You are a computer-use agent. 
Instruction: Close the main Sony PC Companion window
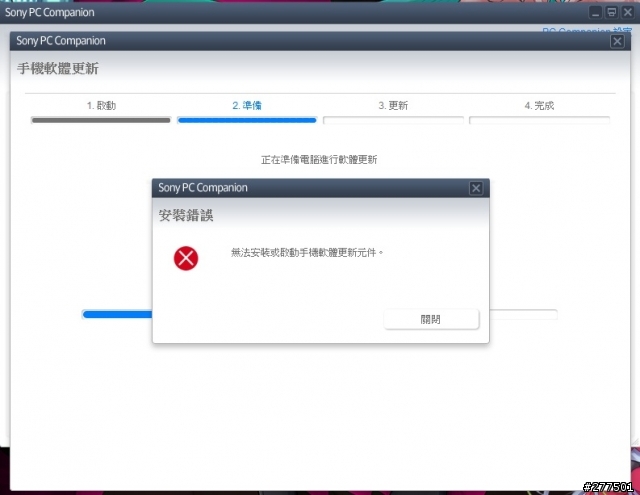(x=627, y=12)
